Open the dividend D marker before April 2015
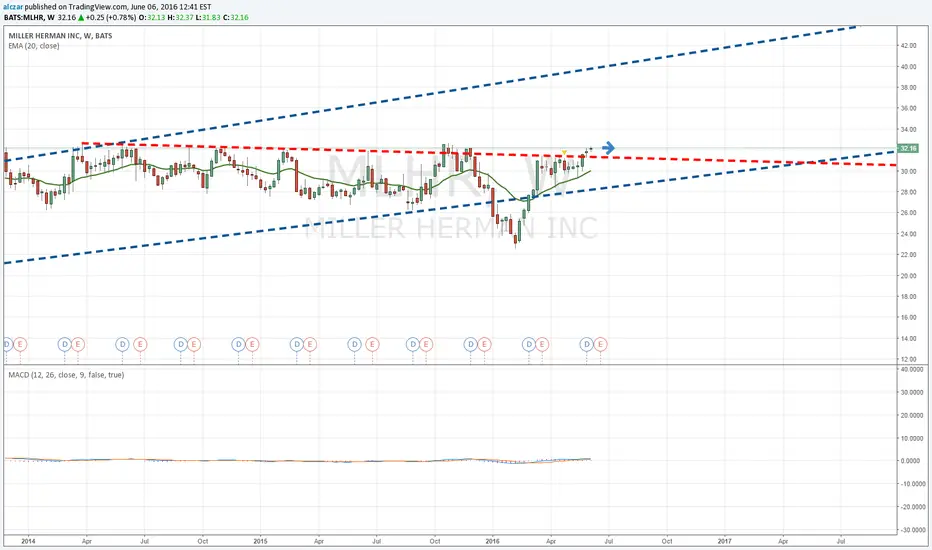The height and width of the screenshot is (550, 932). [297, 344]
